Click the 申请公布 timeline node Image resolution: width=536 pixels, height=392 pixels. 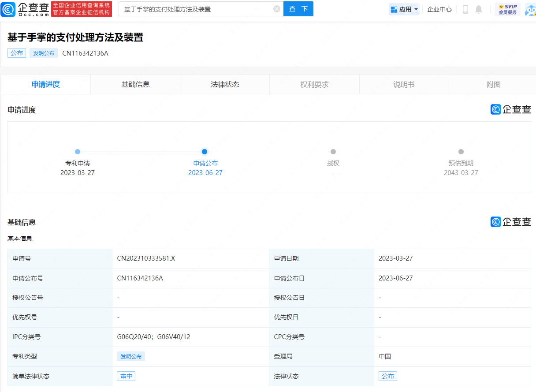click(205, 152)
